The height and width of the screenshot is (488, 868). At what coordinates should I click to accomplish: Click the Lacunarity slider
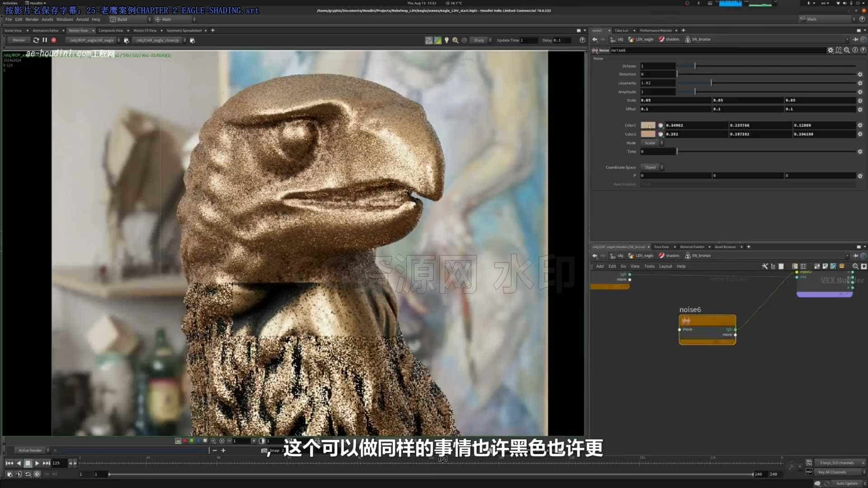coord(767,83)
